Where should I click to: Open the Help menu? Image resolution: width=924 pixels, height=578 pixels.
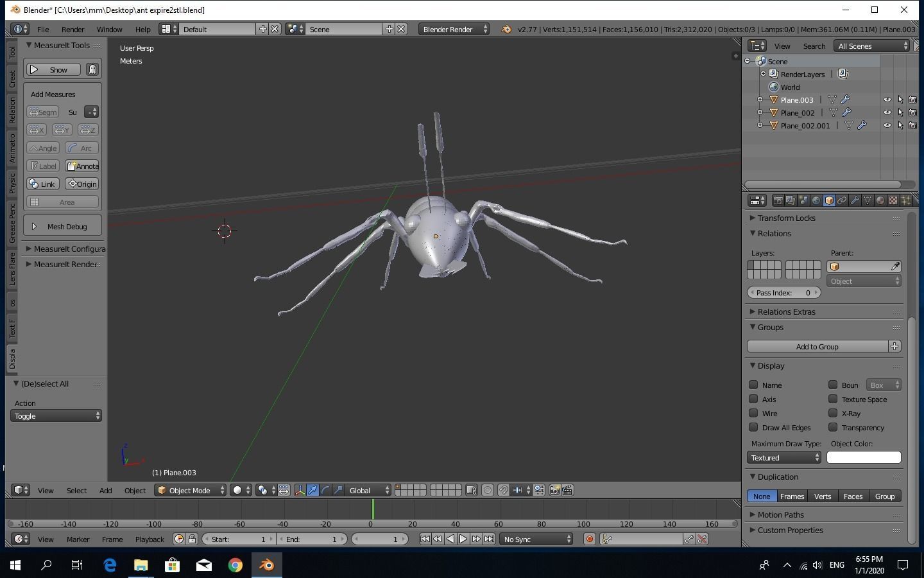[142, 30]
